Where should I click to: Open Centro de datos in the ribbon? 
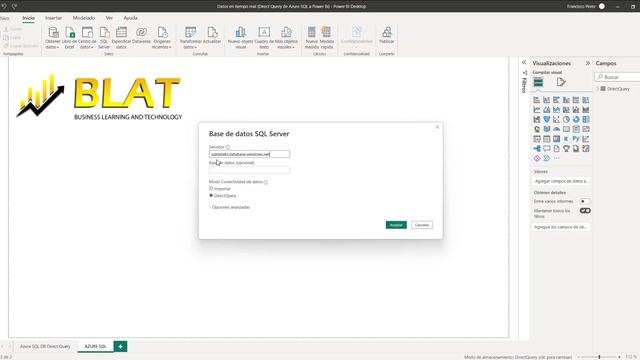click(x=87, y=38)
